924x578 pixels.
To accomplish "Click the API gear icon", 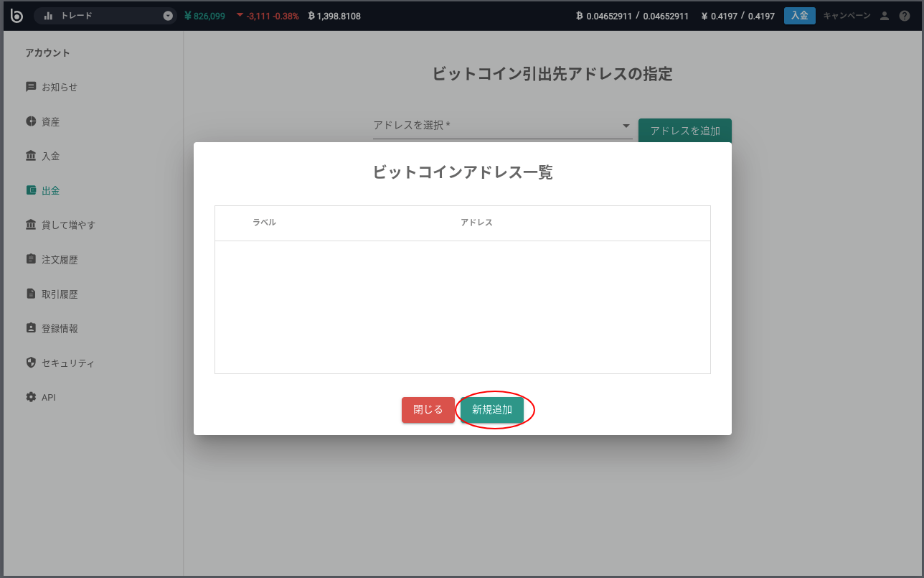I will coord(31,397).
